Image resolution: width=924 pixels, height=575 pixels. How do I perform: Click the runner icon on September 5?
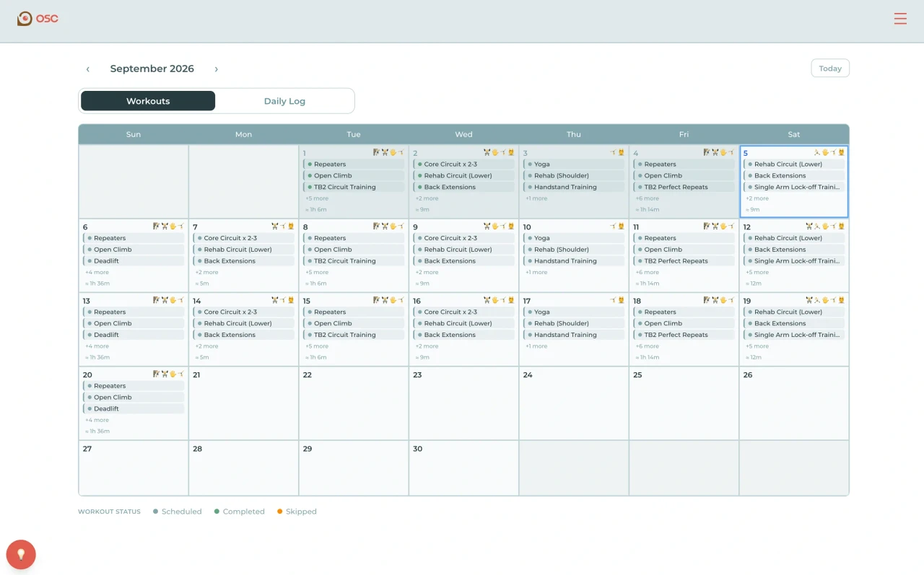(x=816, y=152)
